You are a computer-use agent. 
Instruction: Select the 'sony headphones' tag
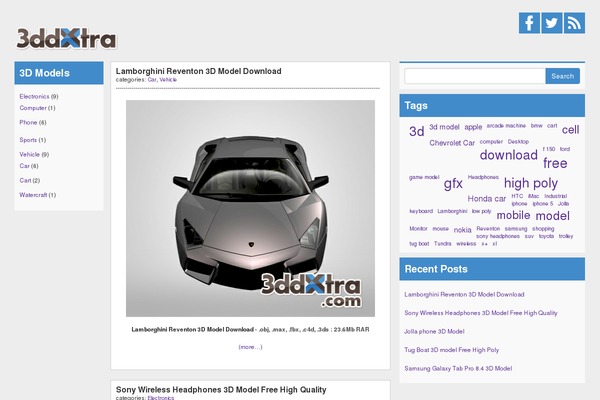(498, 236)
